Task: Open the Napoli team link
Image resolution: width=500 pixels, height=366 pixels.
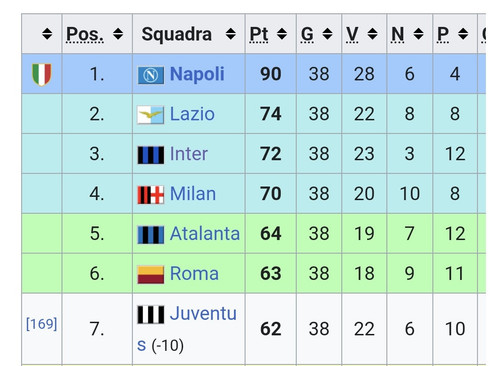Action: tap(197, 74)
